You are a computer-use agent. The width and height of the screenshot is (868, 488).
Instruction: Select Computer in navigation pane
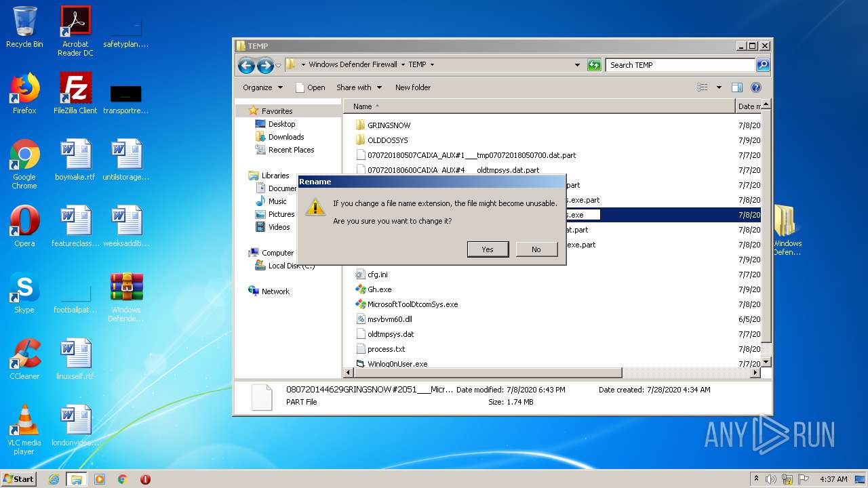[277, 253]
